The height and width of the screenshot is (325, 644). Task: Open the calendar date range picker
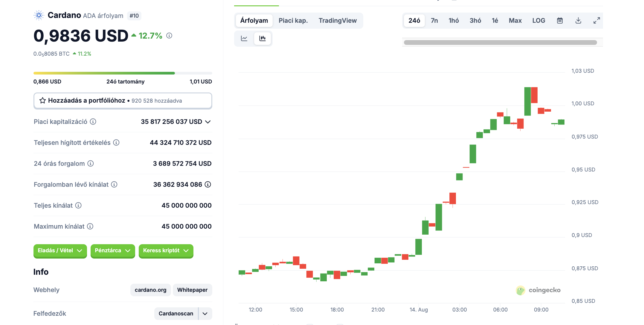point(560,20)
